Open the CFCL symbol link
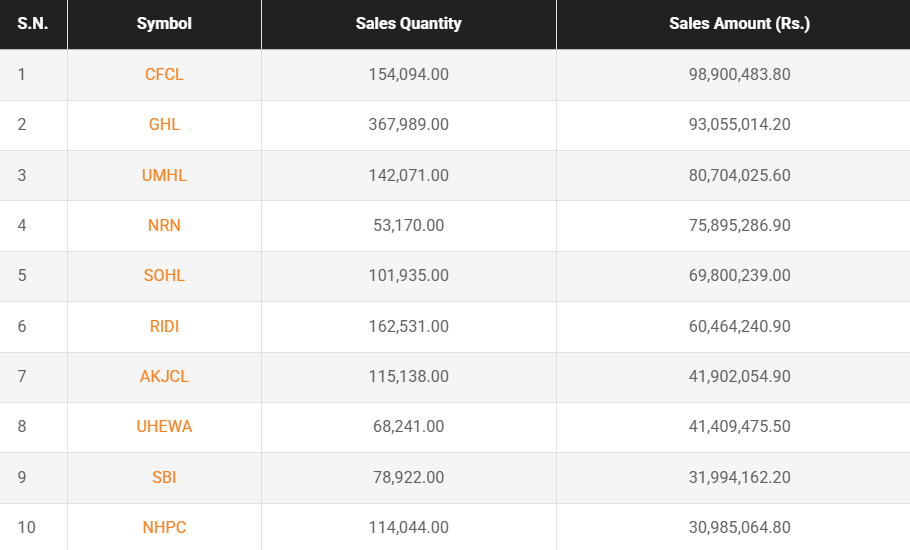Image resolution: width=910 pixels, height=550 pixels. [x=164, y=74]
